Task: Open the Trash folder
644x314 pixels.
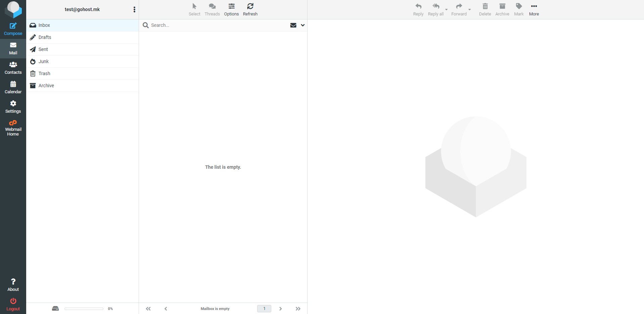Action: point(44,73)
